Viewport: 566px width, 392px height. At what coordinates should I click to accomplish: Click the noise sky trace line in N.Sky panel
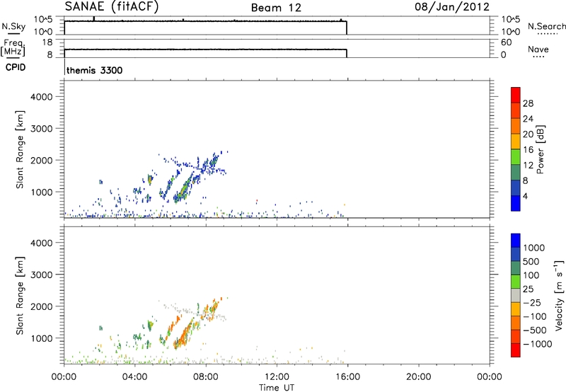(205, 21)
